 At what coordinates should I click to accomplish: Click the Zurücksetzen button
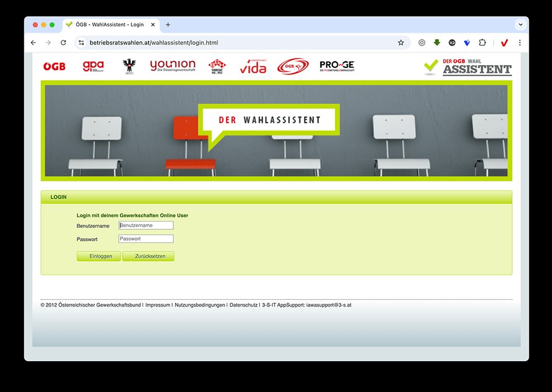(148, 256)
